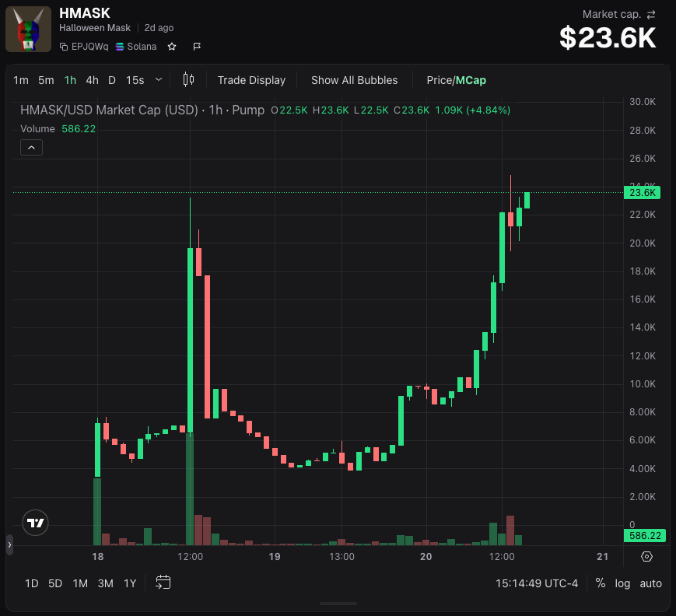Click the TradingView logo badge
Screen dimensions: 676x616
click(x=35, y=523)
